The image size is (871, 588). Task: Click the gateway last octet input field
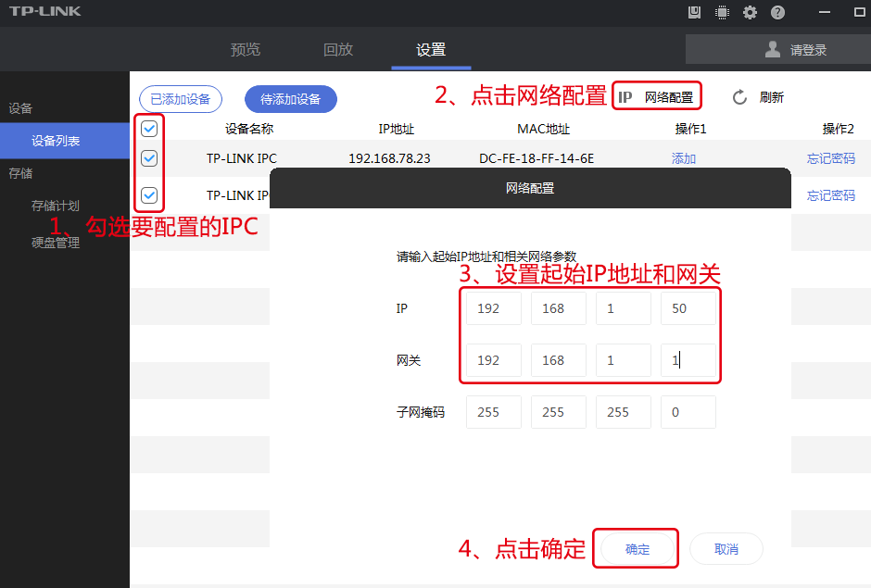(688, 360)
